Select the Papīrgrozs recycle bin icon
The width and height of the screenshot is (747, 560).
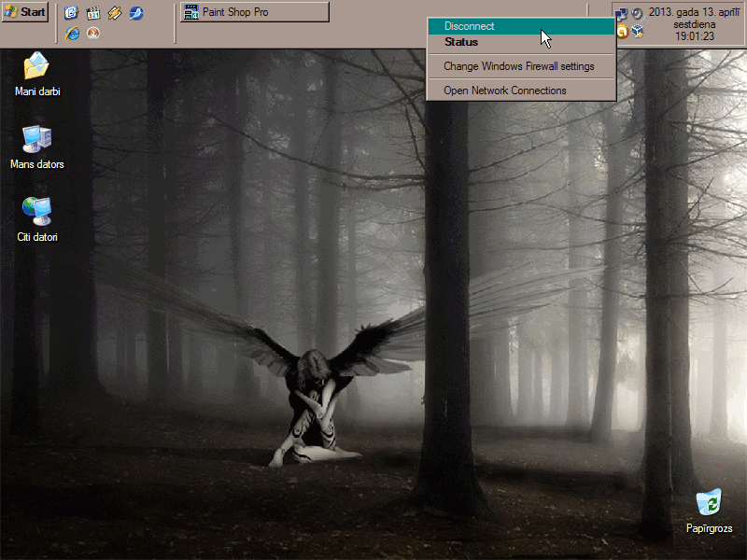pos(709,511)
